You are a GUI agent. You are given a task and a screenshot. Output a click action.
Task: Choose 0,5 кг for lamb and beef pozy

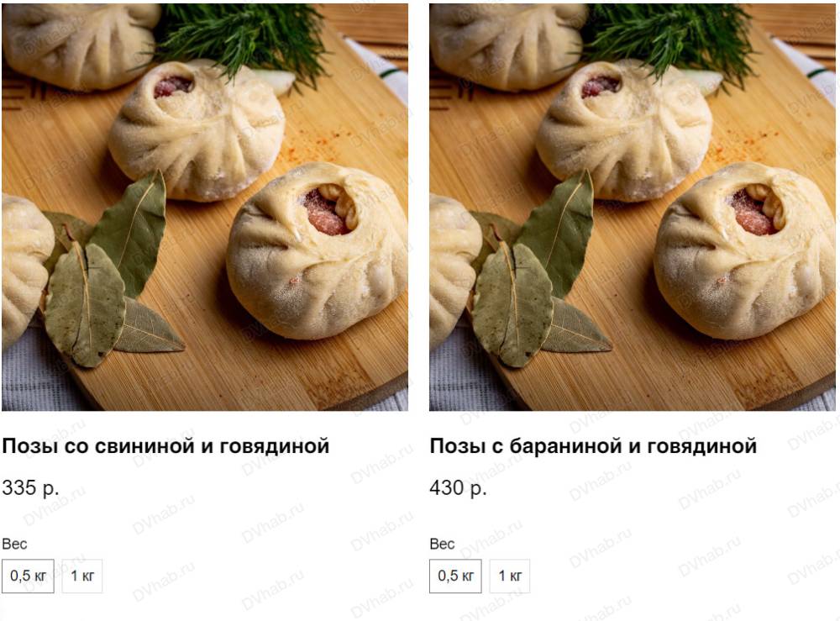point(455,576)
